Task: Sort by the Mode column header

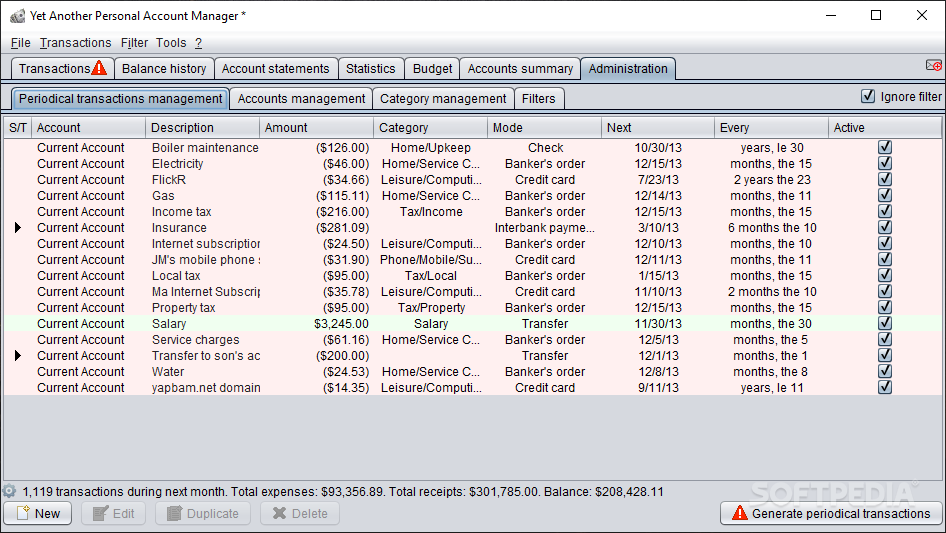Action: coord(544,127)
